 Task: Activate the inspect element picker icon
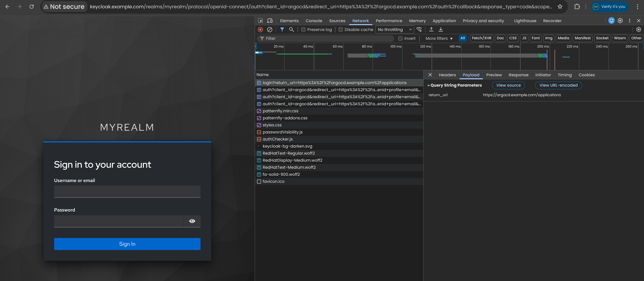pyautogui.click(x=261, y=21)
